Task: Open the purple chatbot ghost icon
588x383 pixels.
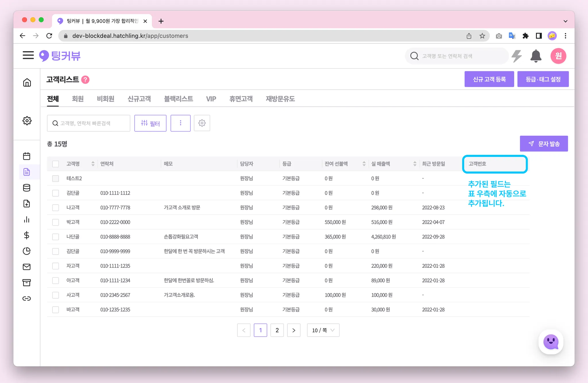Action: click(551, 342)
